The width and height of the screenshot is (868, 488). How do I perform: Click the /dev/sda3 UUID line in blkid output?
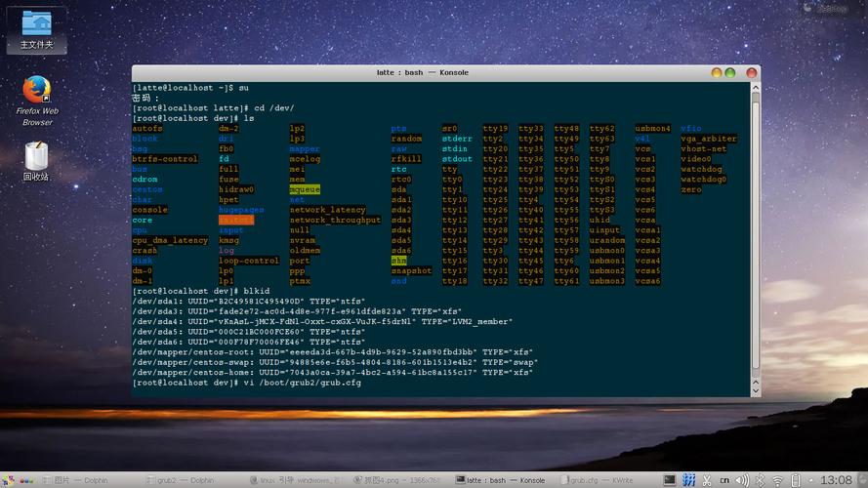click(297, 311)
